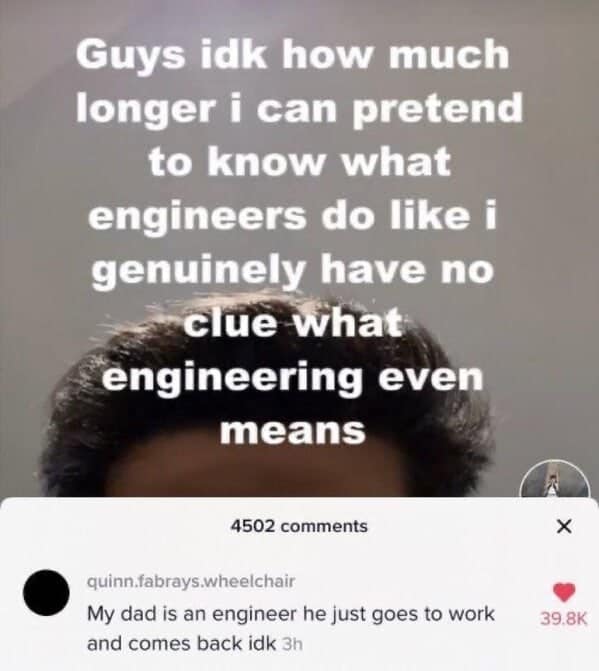Like the comment with the heart icon
This screenshot has height=671, width=599.
(x=564, y=592)
